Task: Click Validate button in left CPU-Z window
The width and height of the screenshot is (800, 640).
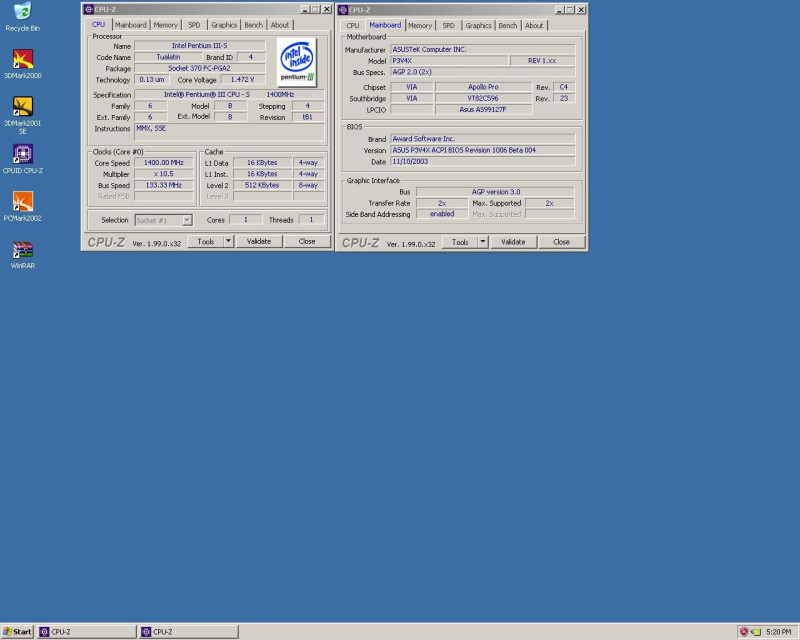Action: [259, 241]
